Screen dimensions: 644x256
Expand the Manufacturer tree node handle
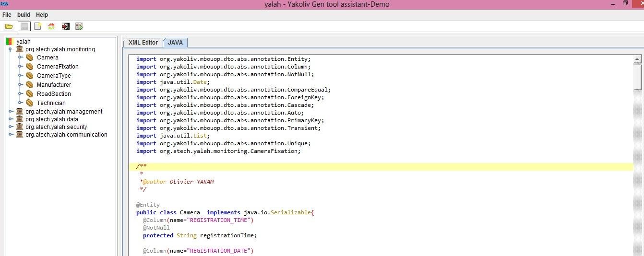[20, 85]
